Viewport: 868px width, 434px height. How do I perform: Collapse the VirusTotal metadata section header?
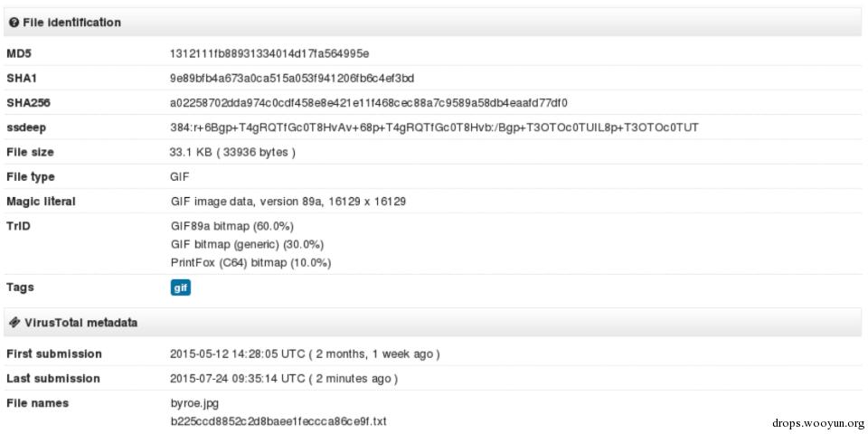click(x=433, y=322)
